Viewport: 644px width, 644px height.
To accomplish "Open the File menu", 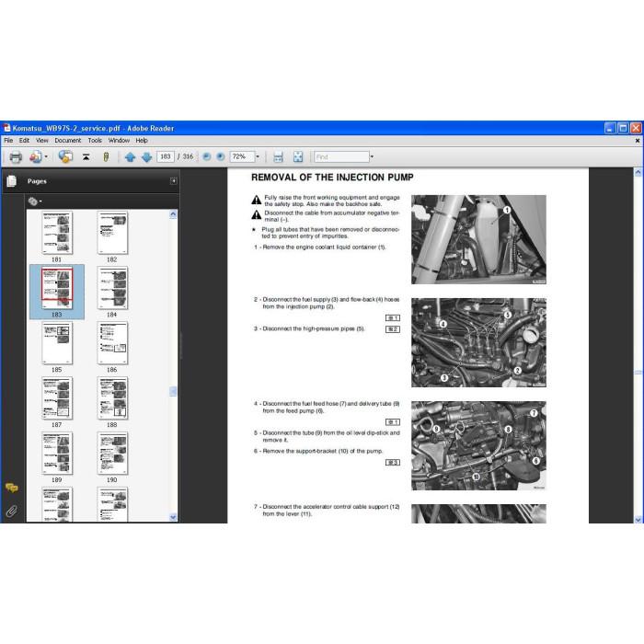I will click(x=8, y=141).
